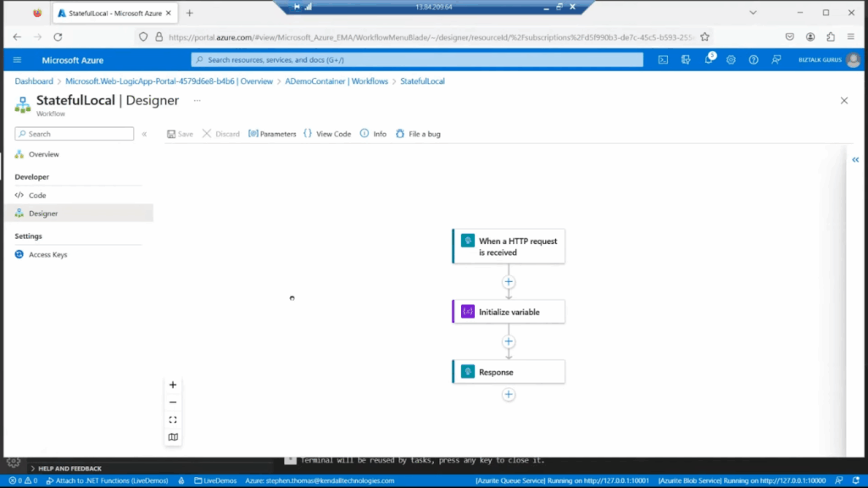This screenshot has height=488, width=868.
Task: Open the BIZTALK GURUS account avatar
Action: (853, 60)
